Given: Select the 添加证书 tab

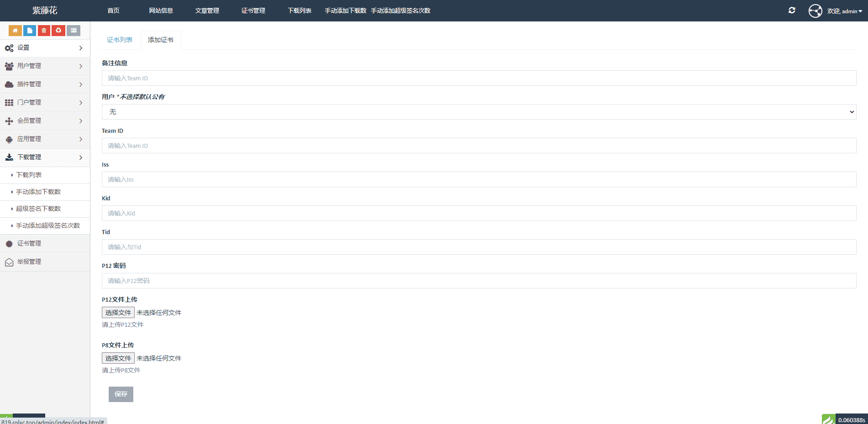Looking at the screenshot, I should click(161, 40).
